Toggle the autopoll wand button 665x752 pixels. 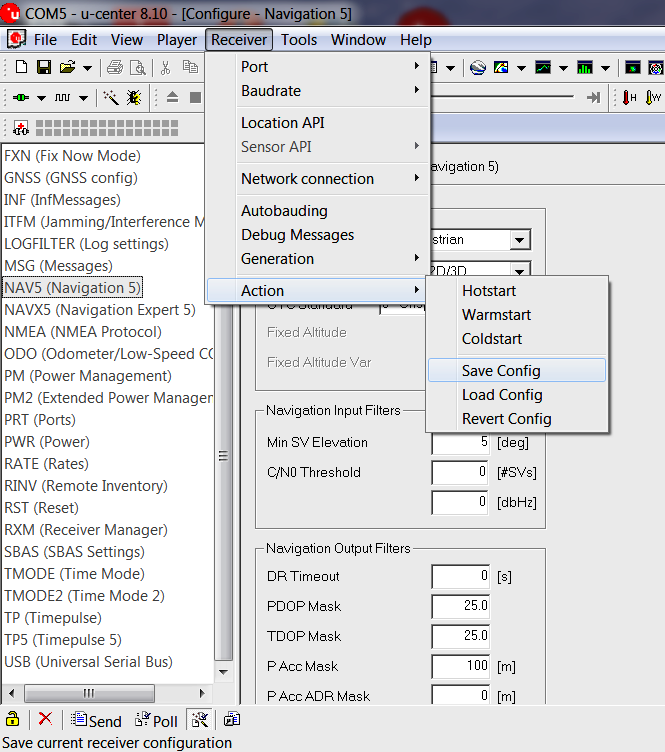[200, 719]
